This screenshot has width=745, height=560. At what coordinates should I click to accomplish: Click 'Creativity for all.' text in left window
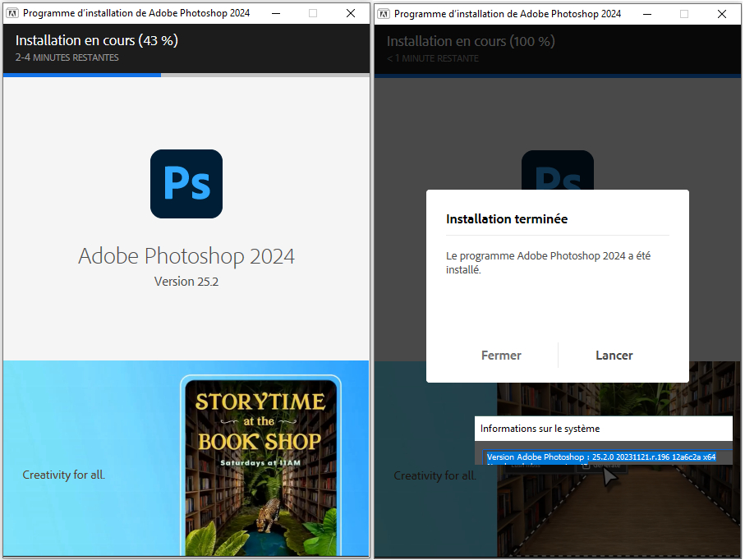[x=64, y=475]
